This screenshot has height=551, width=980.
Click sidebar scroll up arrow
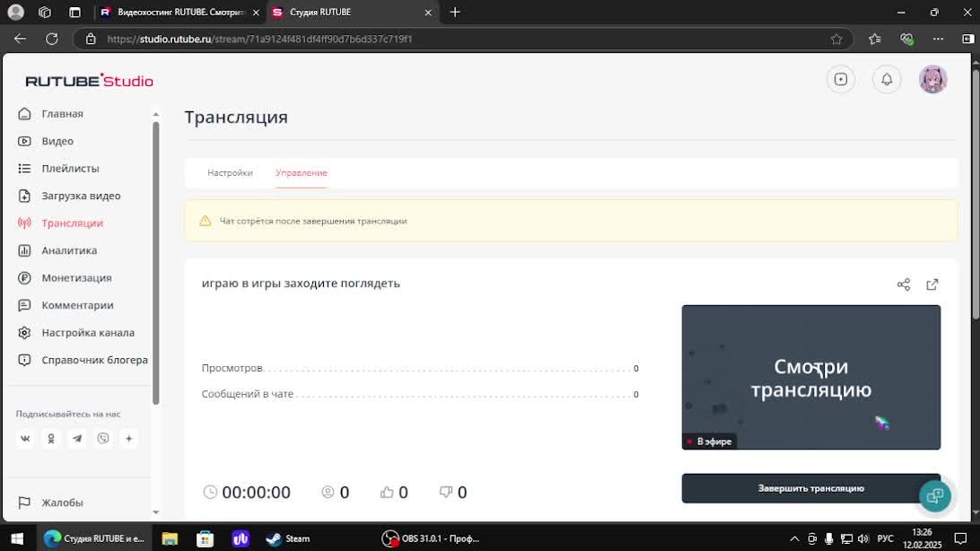[x=155, y=114]
